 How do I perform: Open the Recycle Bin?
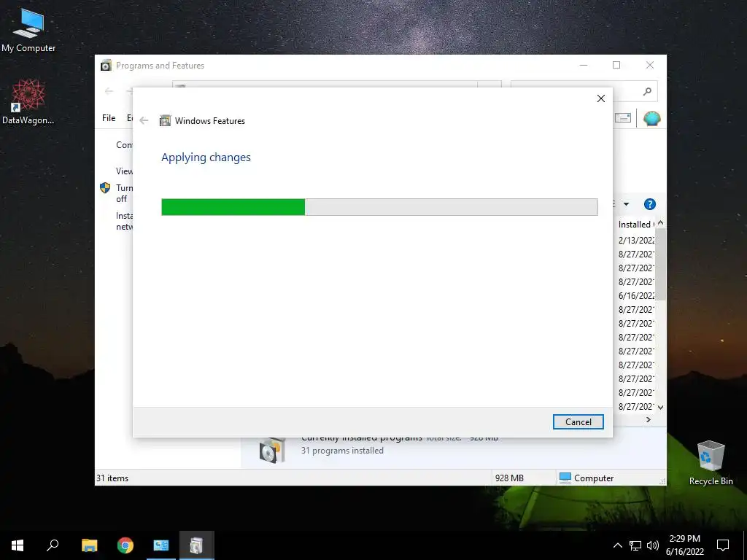(x=711, y=463)
